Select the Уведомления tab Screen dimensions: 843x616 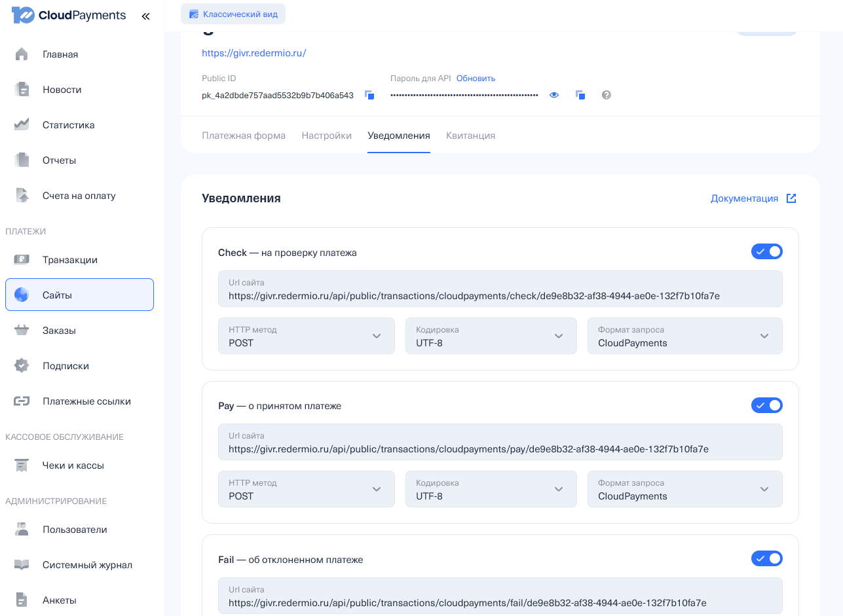[399, 136]
